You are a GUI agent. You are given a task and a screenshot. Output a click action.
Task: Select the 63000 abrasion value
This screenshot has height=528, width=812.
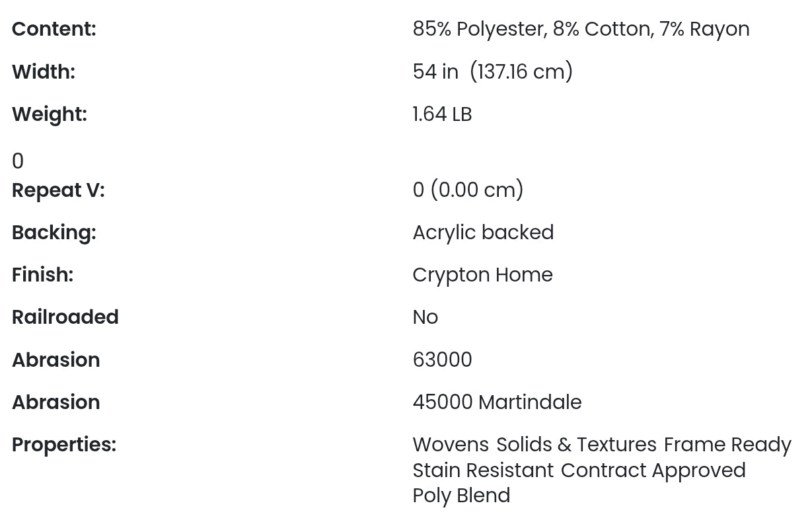click(x=442, y=360)
